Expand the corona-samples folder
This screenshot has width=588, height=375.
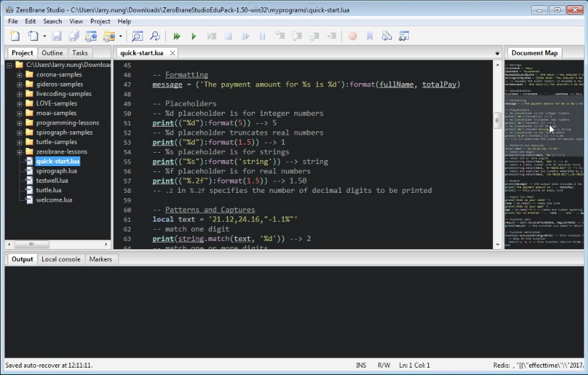click(x=19, y=75)
